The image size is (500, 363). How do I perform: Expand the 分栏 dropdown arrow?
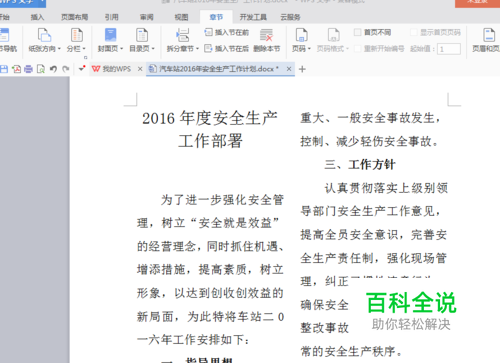click(84, 49)
